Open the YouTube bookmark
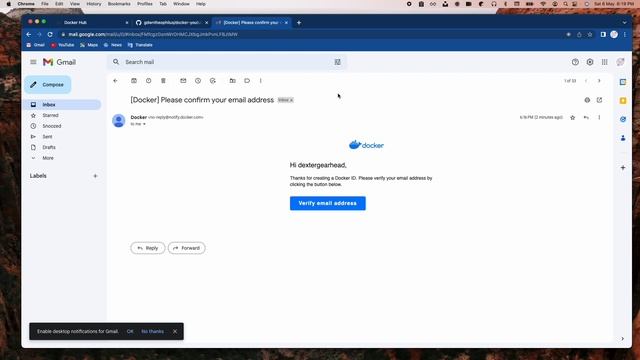 [x=62, y=45]
